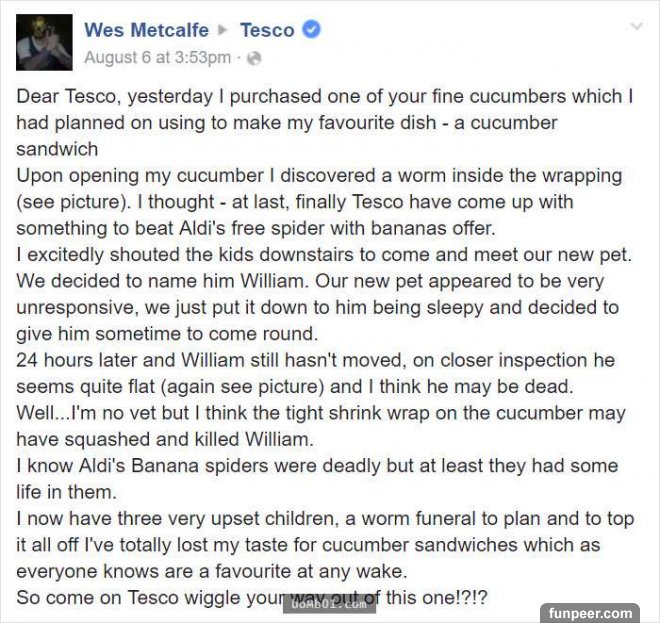
Task: Click Wes Metcalfe's profile picture thumbnail
Action: point(44,42)
